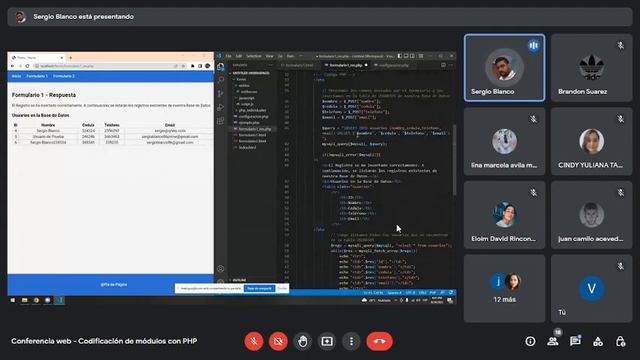This screenshot has height=360, width=640.
Task: Click Extensions icon in VS Code activity bar
Action: pos(221,121)
